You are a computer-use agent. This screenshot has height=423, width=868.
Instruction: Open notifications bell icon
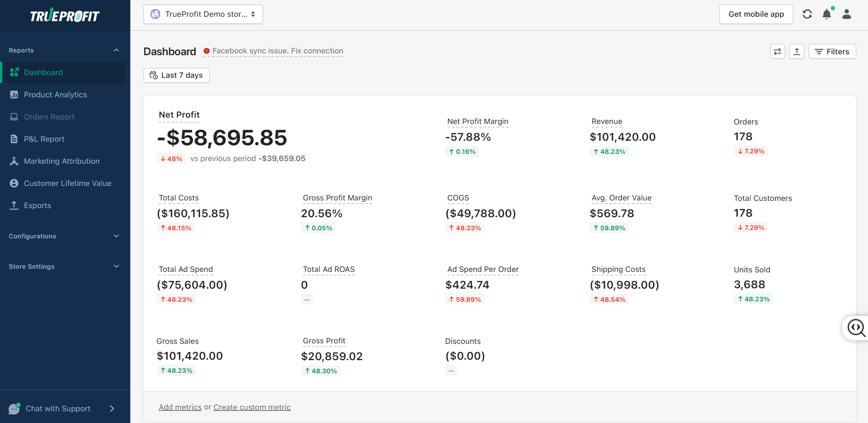pyautogui.click(x=827, y=14)
